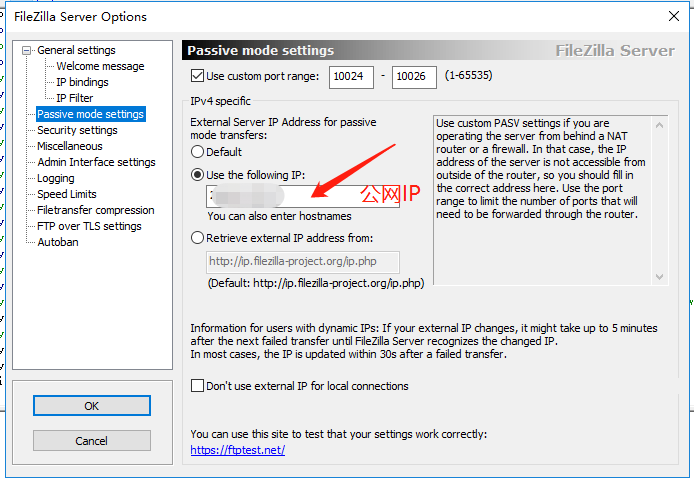Open the Speed Limits page
The height and width of the screenshot is (481, 694).
click(x=66, y=194)
